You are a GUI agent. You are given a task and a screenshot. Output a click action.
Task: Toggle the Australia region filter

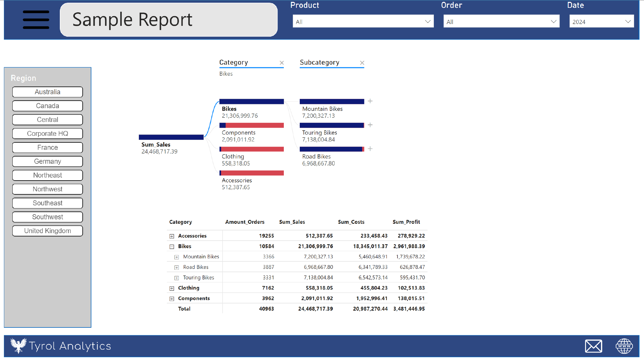(48, 92)
